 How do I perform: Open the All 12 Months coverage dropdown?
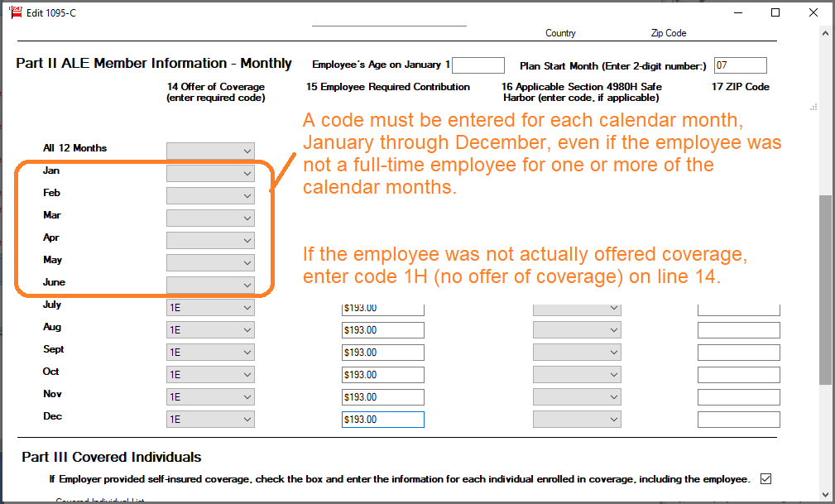click(x=210, y=151)
